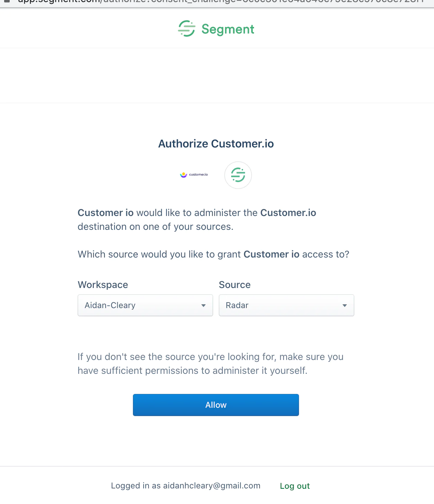Click the small colorful Customer.io mark
The height and width of the screenshot is (504, 434).
coord(184,174)
